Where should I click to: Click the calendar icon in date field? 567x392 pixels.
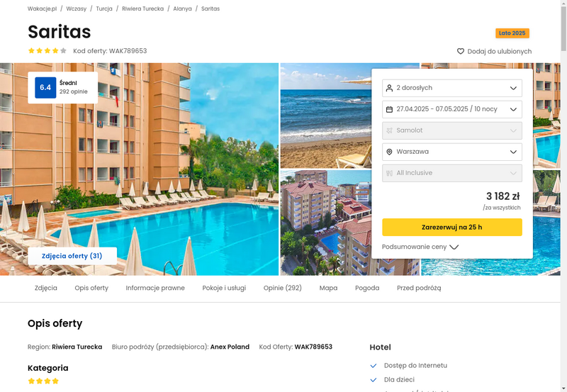coord(389,109)
